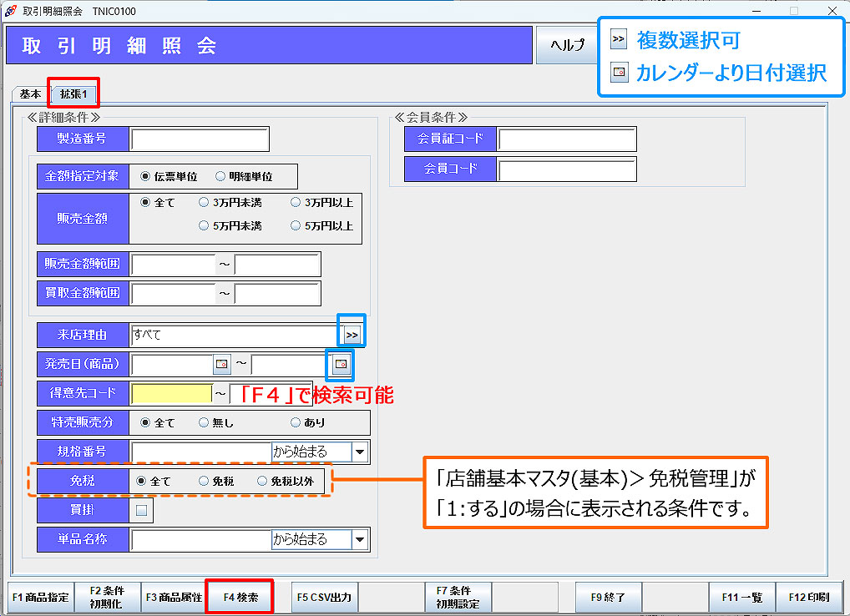Click F2 条件初期化 button
Screen dimensions: 850x616
(107, 597)
